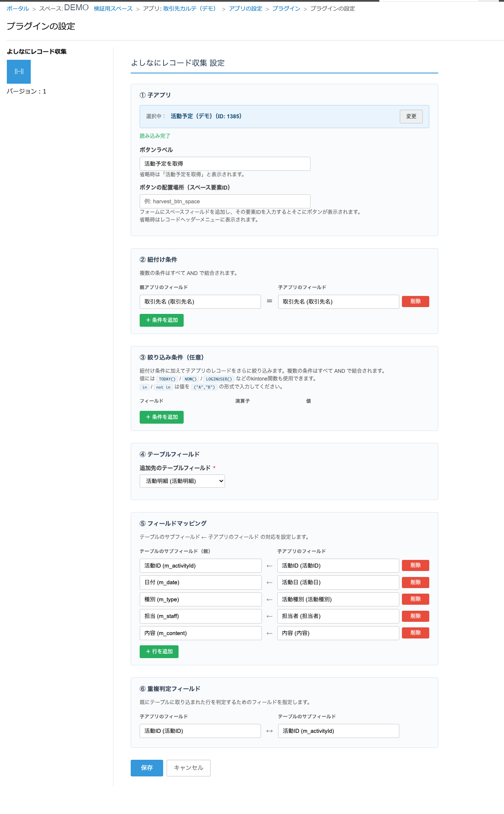Open the 活動ID (m_activityId) mapping subfield selector

(x=201, y=565)
